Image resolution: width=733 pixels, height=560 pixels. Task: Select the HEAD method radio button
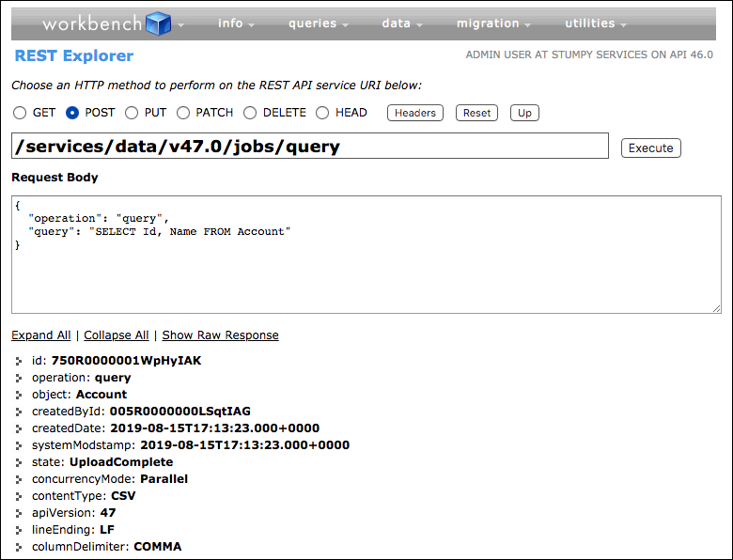322,113
